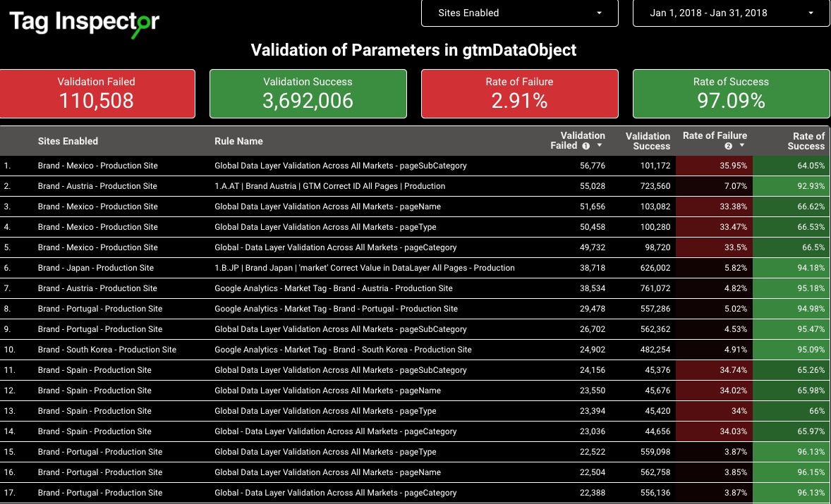This screenshot has width=831, height=504.
Task: Click the 56,776 validation failed value
Action: (593, 166)
